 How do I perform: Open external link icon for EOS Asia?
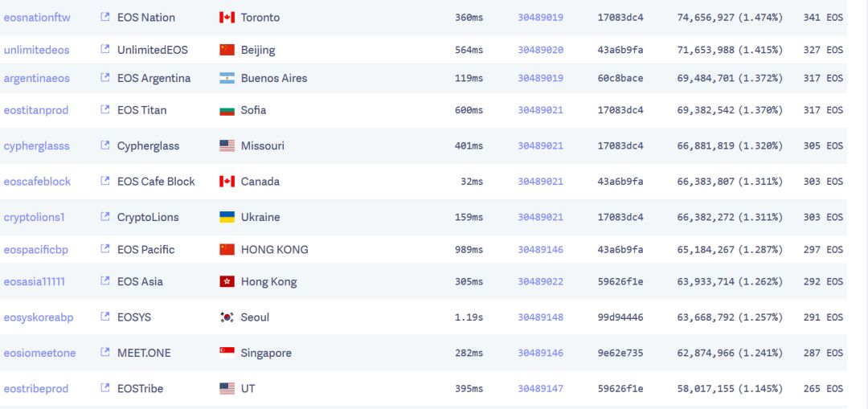(104, 280)
